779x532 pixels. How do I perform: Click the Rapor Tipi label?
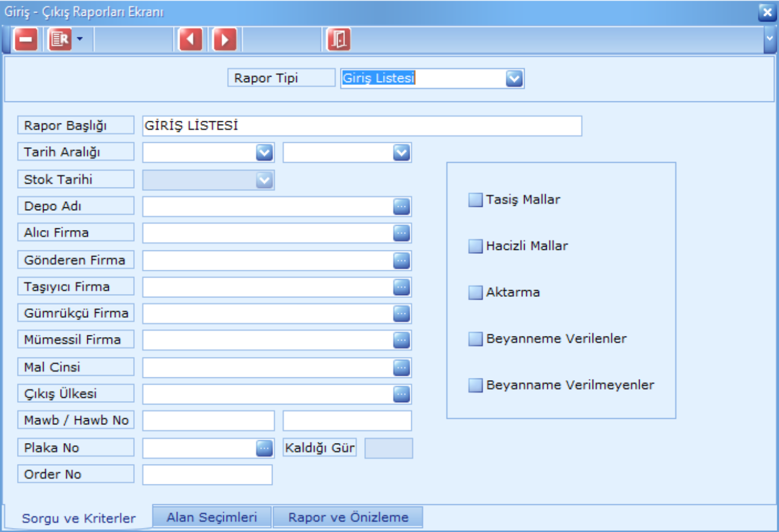282,78
